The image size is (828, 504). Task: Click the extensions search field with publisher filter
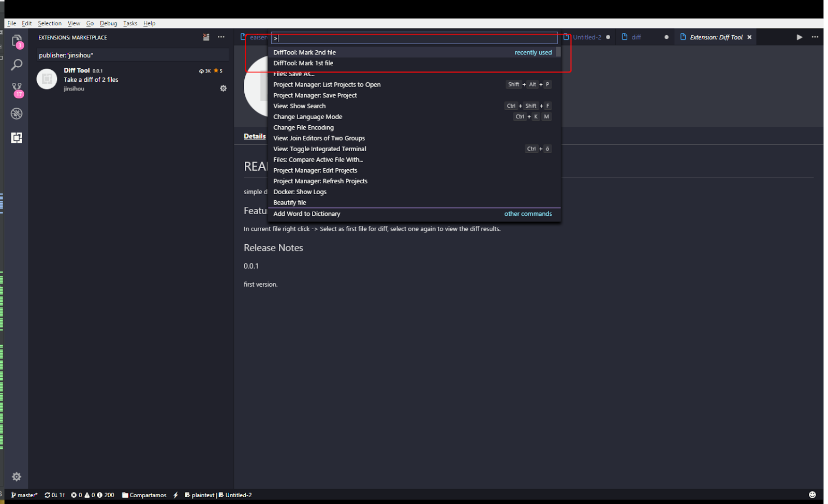(x=132, y=55)
